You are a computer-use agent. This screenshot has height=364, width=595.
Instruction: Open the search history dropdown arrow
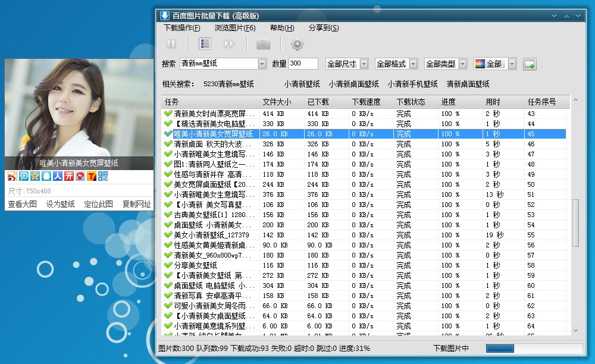tap(262, 63)
